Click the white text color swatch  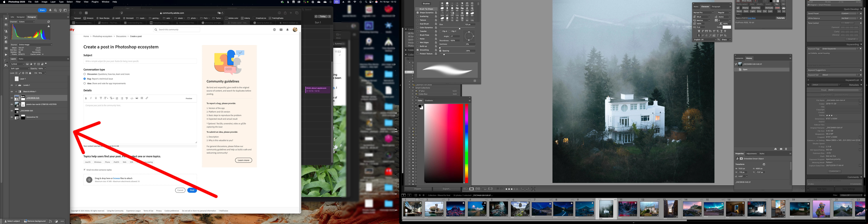point(727,27)
